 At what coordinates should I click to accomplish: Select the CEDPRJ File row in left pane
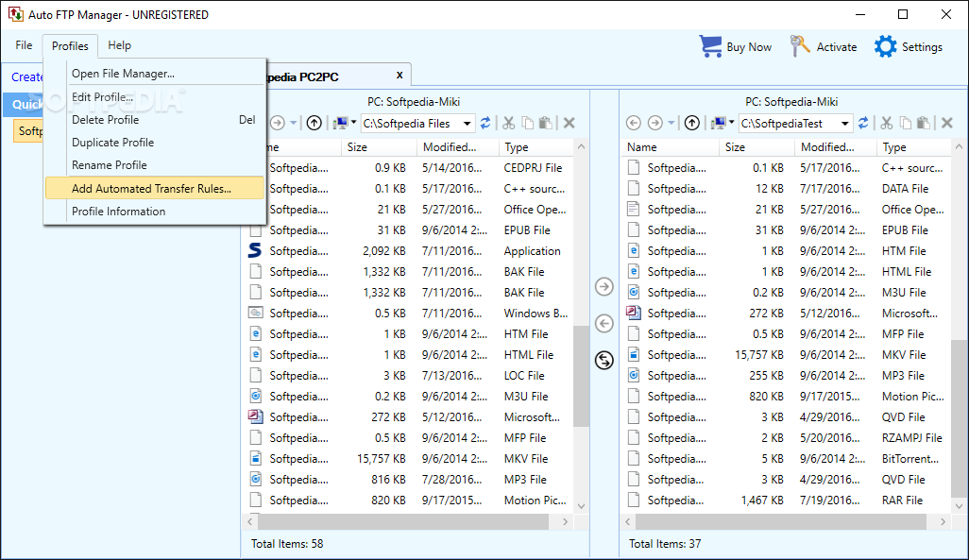tap(409, 167)
